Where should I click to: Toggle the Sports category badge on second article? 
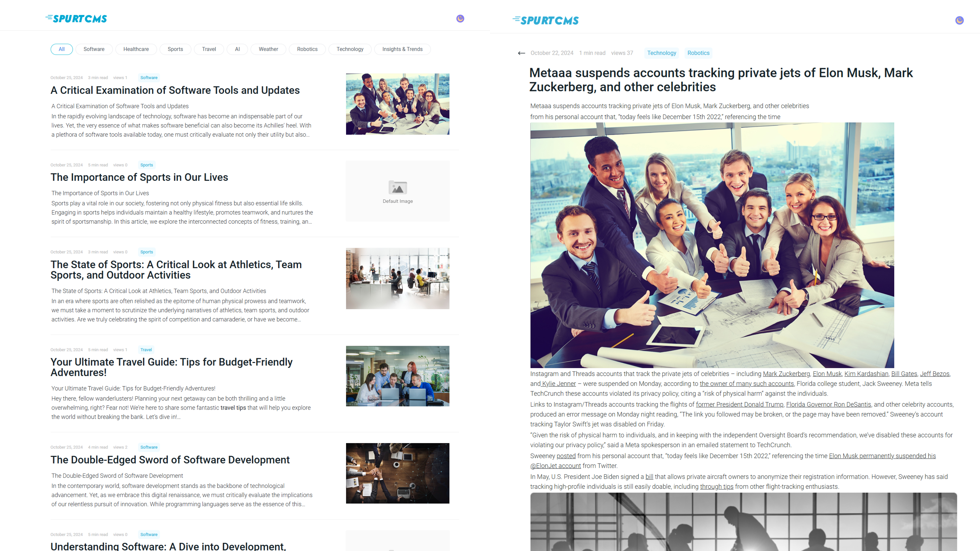pyautogui.click(x=147, y=165)
